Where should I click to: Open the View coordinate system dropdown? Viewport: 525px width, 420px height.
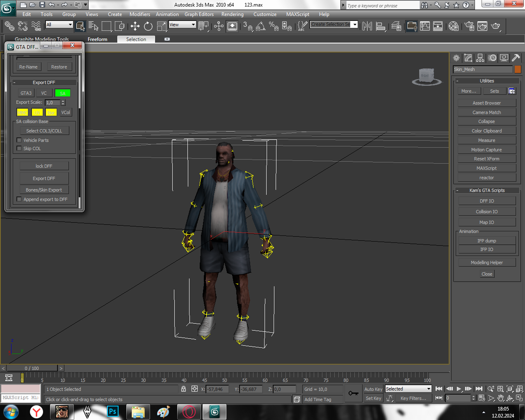pyautogui.click(x=183, y=25)
